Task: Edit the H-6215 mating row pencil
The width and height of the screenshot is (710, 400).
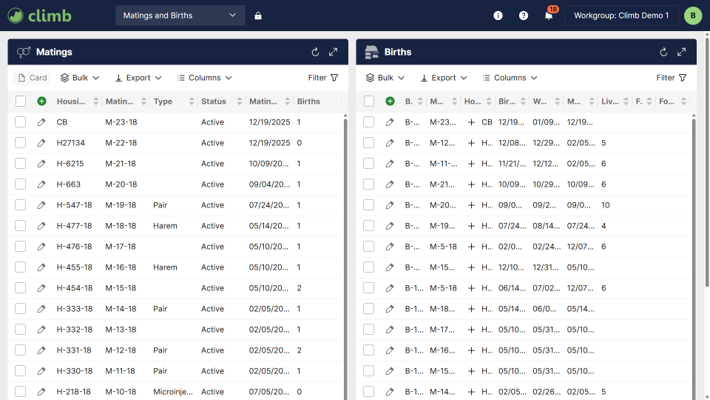Action: pyautogui.click(x=41, y=163)
